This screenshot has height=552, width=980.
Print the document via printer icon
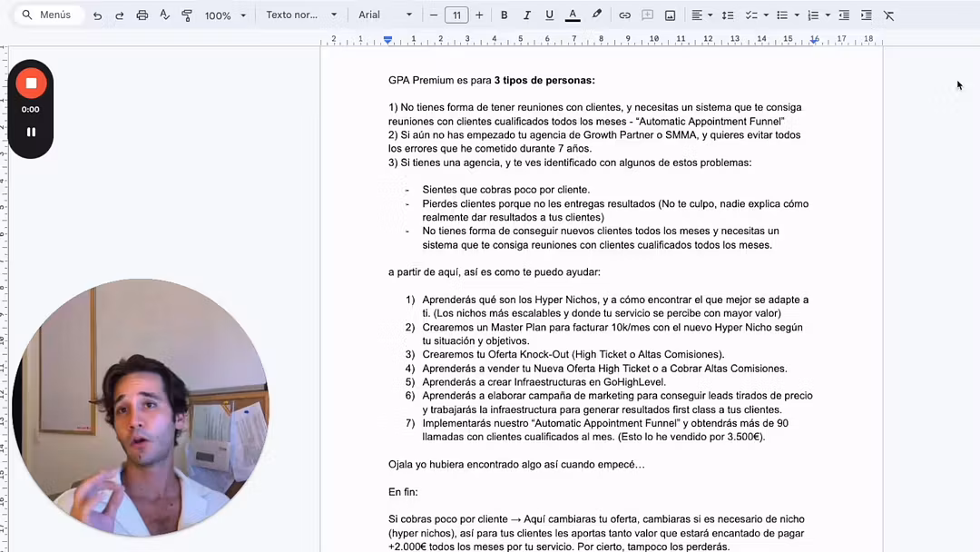coord(142,15)
